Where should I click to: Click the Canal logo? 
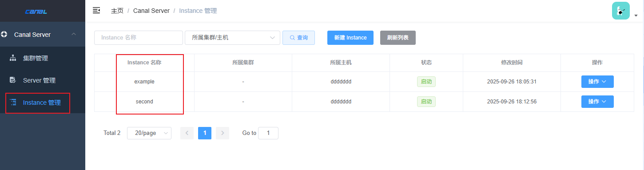click(x=36, y=12)
